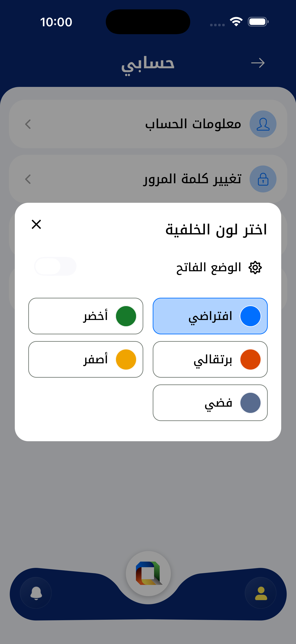Click the gear icon beside light mode

tap(255, 267)
